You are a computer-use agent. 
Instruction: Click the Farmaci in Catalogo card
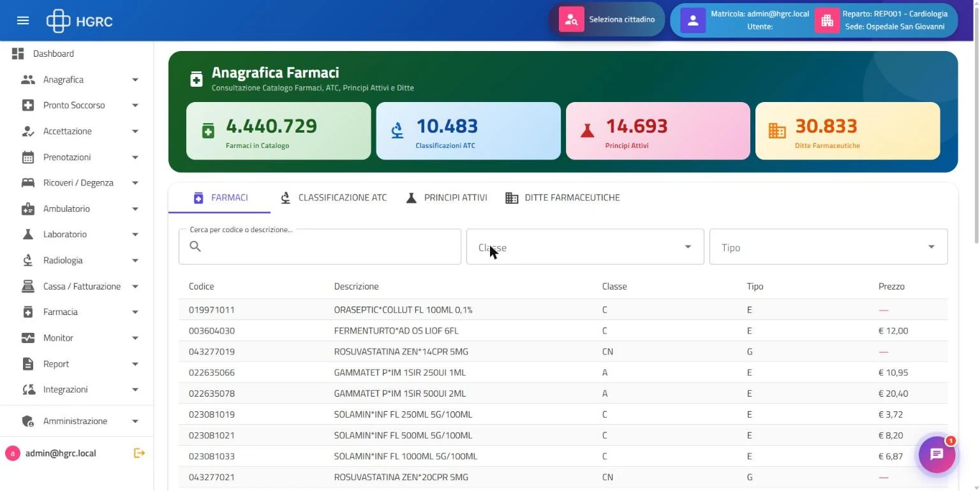pyautogui.click(x=278, y=131)
